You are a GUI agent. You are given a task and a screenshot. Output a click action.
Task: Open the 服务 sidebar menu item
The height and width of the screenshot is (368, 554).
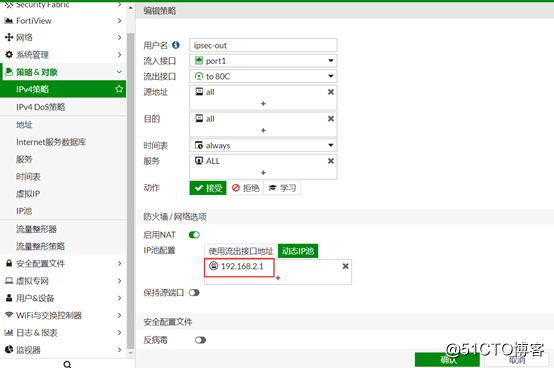(x=63, y=159)
